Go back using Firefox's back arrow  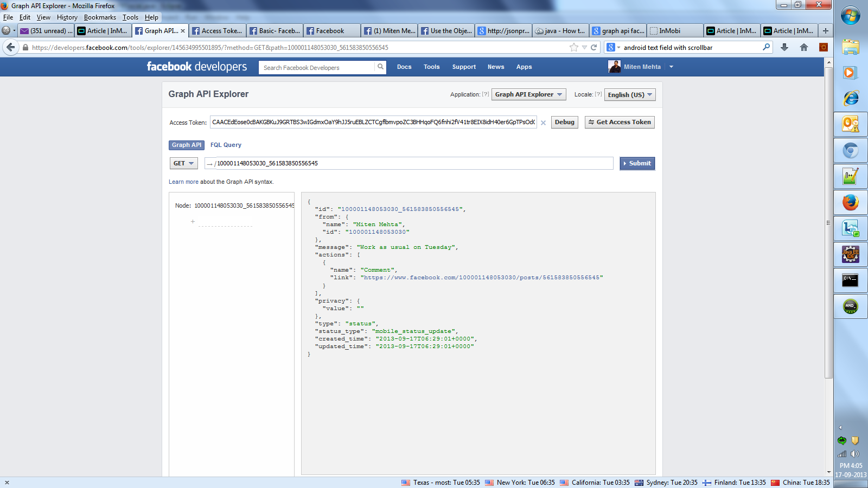(10, 48)
